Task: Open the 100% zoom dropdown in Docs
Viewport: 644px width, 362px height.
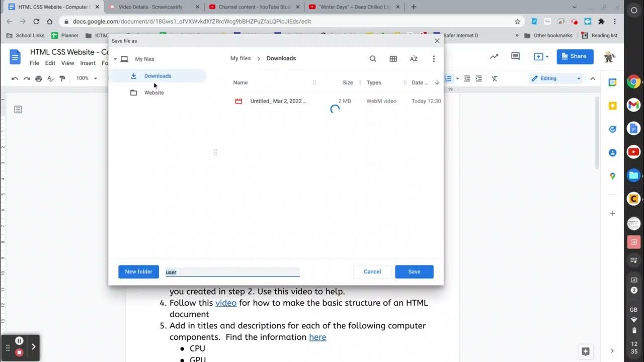Action: coord(87,78)
